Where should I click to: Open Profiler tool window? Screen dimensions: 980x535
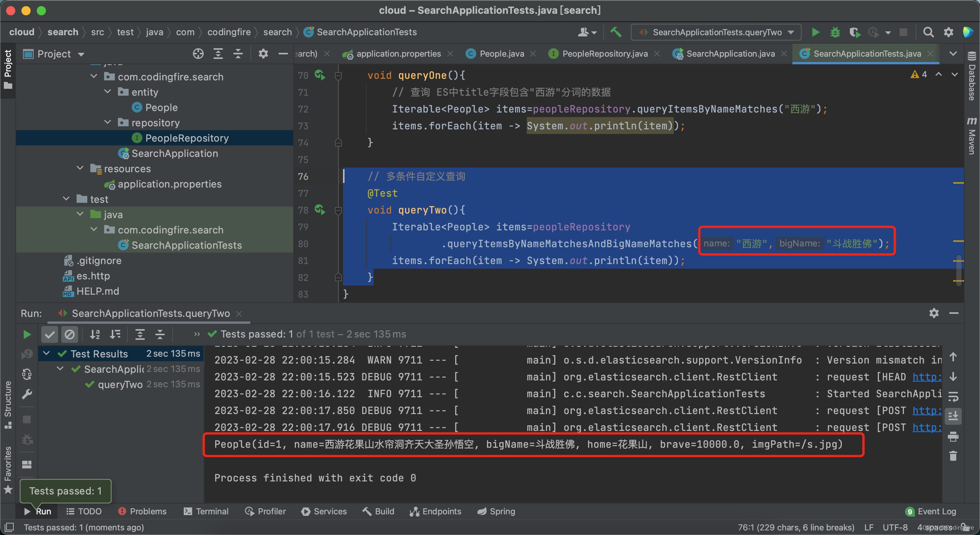pyautogui.click(x=266, y=512)
